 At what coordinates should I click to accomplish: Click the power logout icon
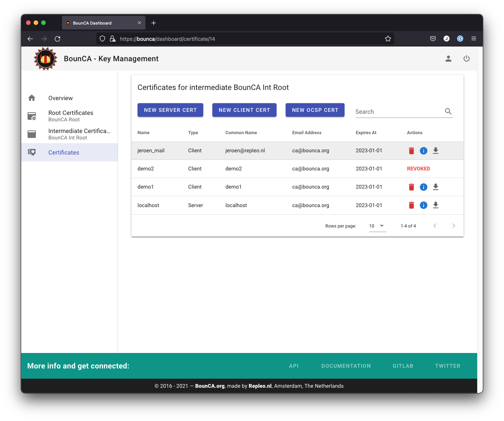[467, 59]
